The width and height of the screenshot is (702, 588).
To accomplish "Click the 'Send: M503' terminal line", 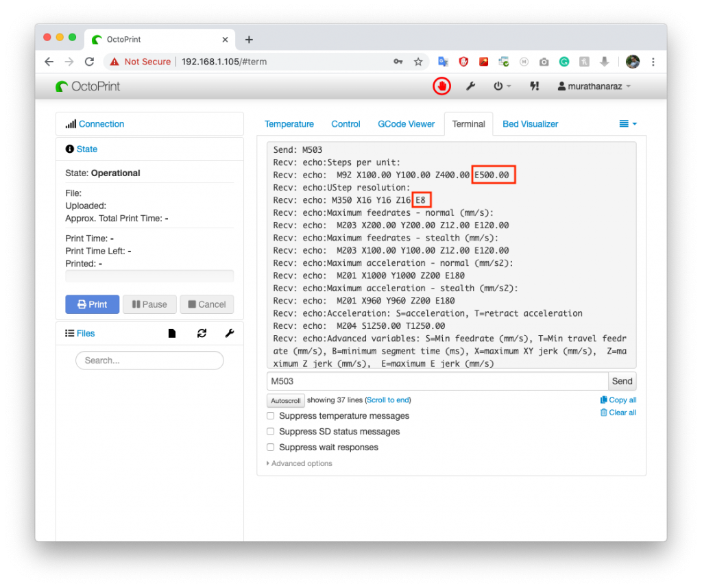I will point(298,150).
